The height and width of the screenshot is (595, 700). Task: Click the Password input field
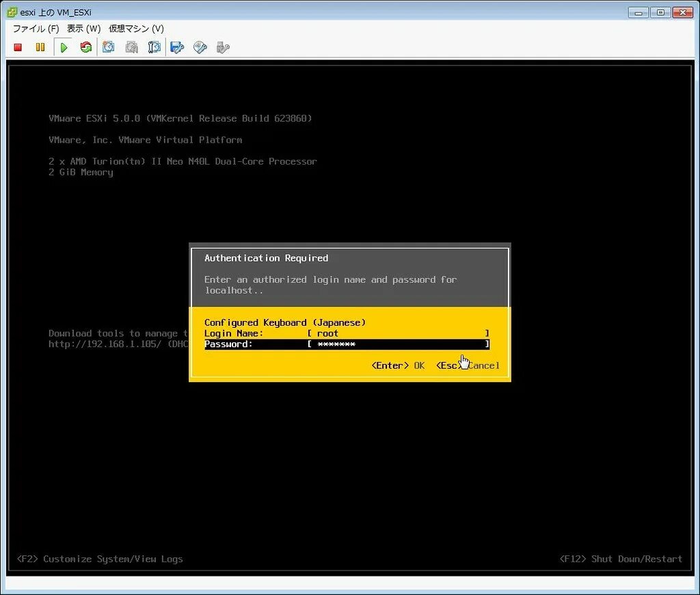pos(399,344)
